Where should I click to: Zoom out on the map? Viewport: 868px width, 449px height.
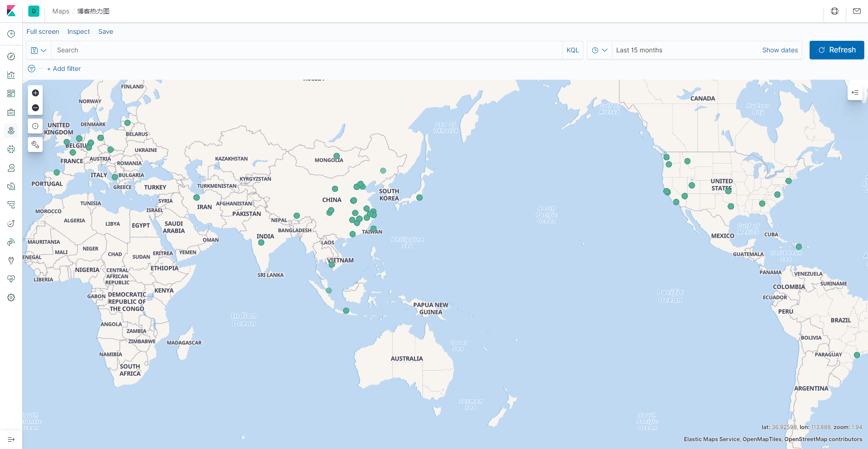pyautogui.click(x=35, y=108)
